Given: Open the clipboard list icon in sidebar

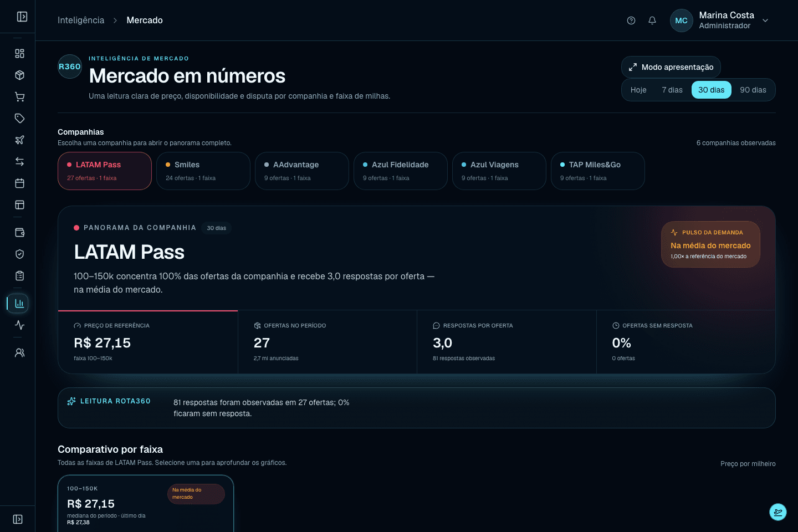Looking at the screenshot, I should 19,276.
